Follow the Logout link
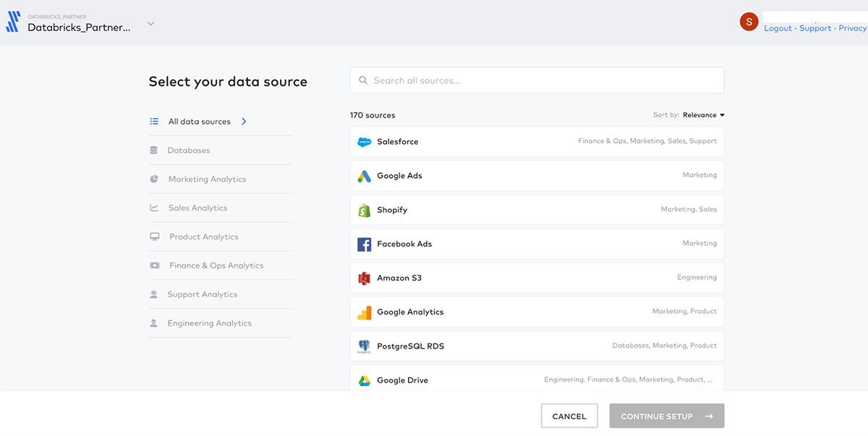Screen dimensions: 868x436 pos(778,28)
